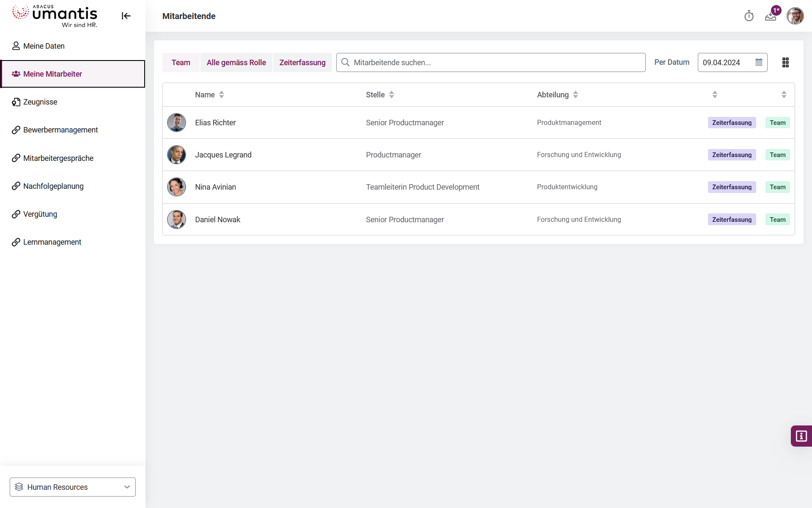Sort table by Name column

(221, 95)
